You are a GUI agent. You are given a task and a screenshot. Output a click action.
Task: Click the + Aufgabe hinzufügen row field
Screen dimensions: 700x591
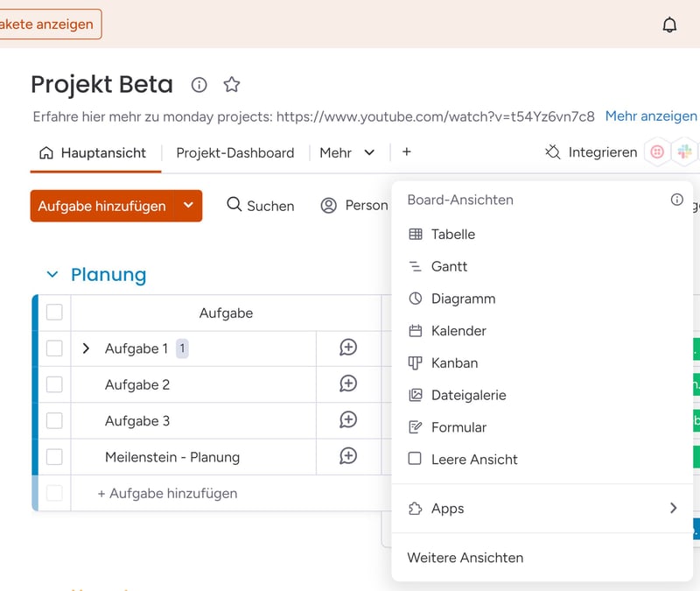tap(167, 493)
